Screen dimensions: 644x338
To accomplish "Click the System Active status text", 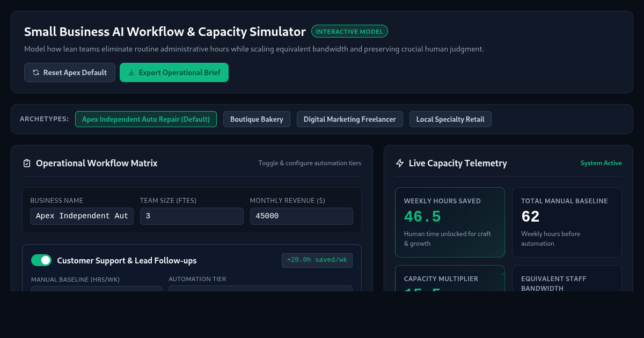I will [x=601, y=163].
